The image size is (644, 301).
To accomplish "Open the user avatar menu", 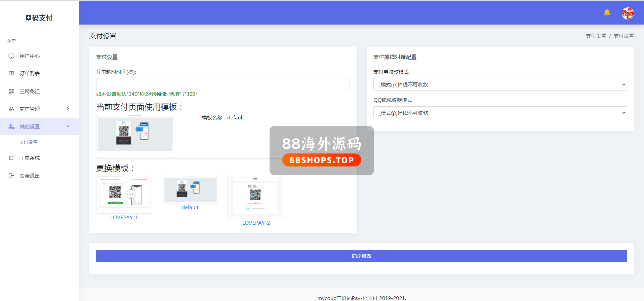I will tap(628, 13).
